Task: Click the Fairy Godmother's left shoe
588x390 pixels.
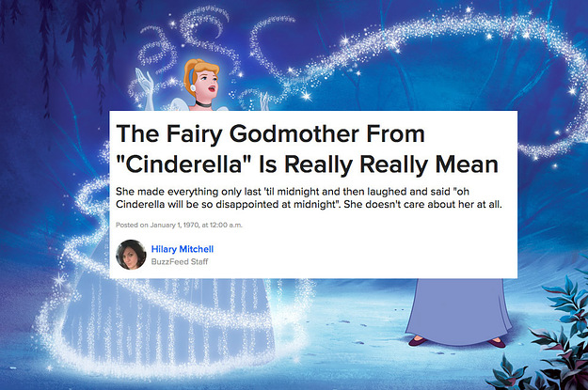Action: pos(417,341)
